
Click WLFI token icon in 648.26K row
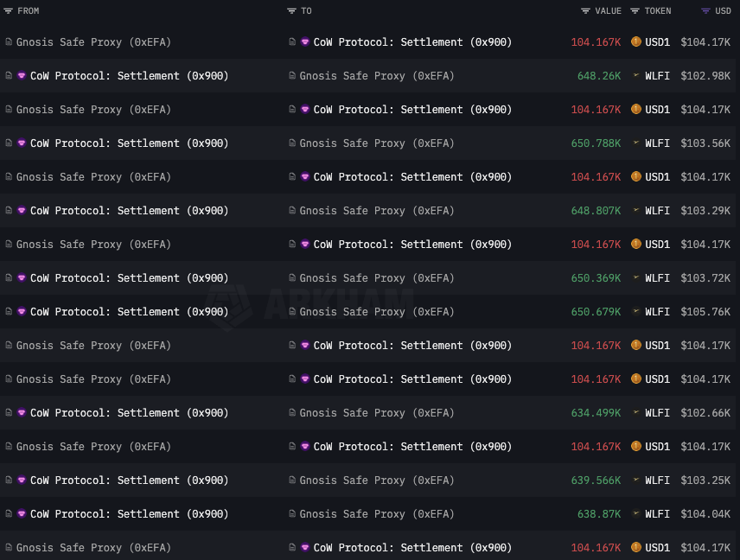636,76
